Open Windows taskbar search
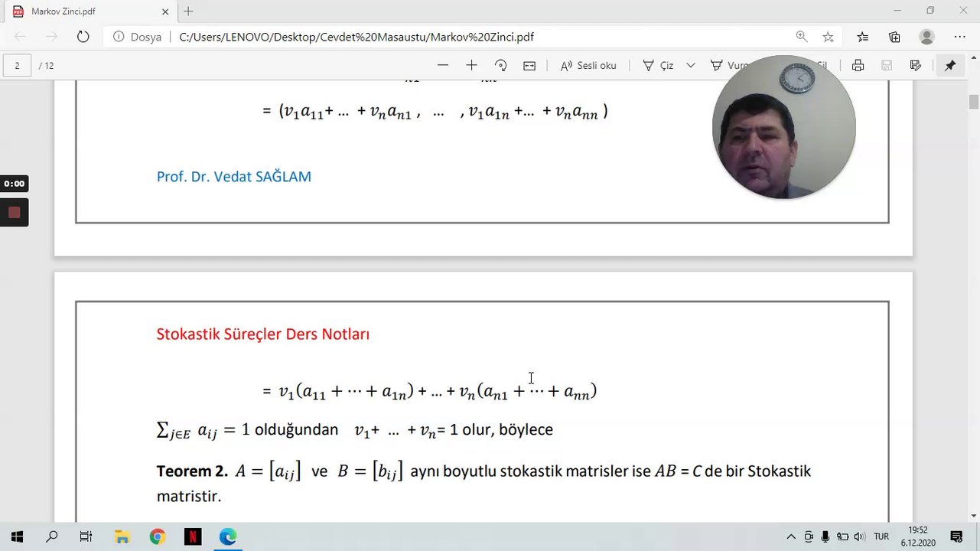 [x=51, y=536]
